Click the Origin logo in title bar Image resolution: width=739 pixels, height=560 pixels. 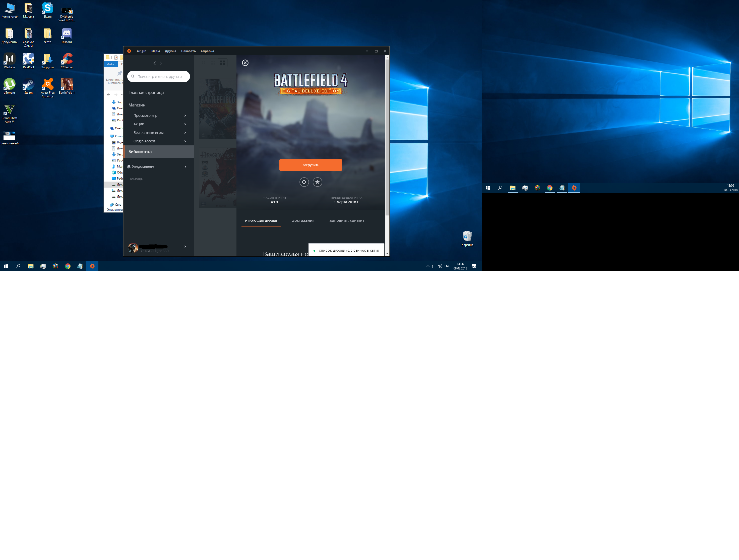[x=129, y=51]
